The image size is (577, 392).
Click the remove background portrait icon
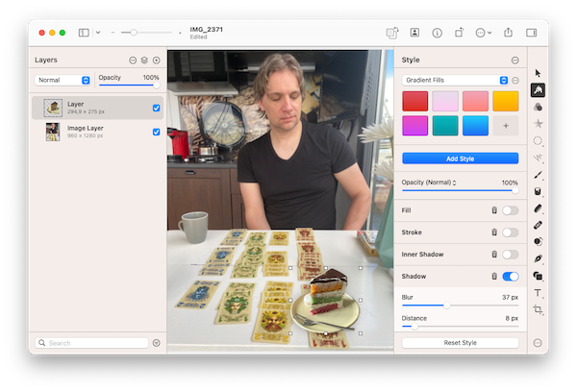(414, 33)
